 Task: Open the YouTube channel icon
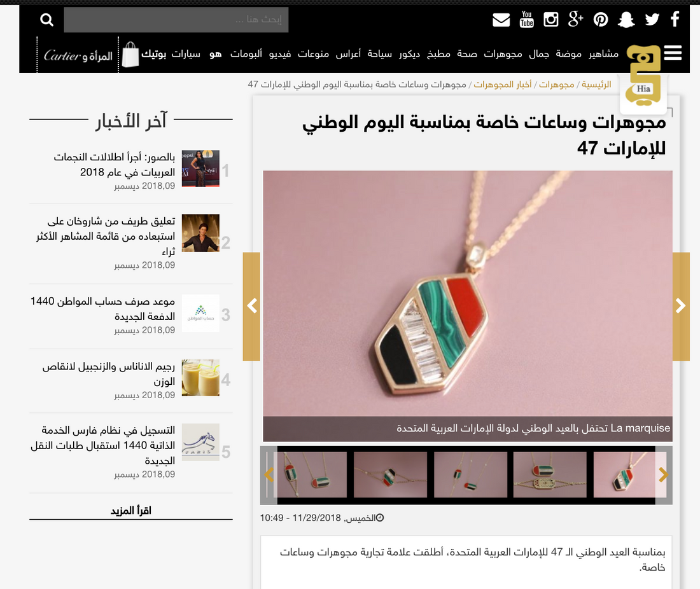click(x=527, y=19)
